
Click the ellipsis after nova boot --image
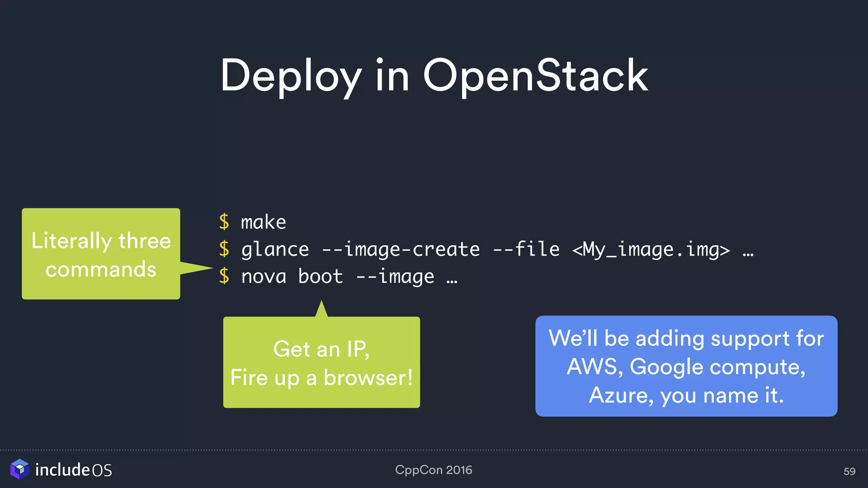452,281
